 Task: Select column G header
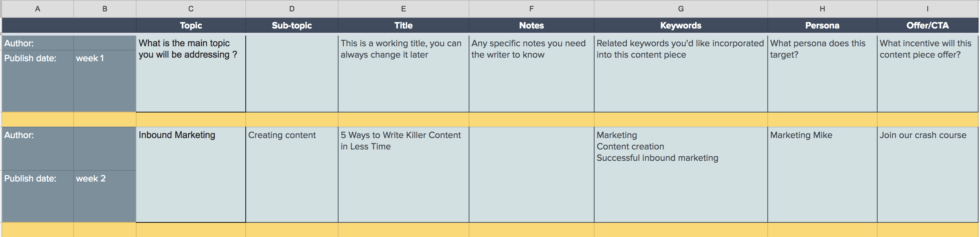tap(680, 8)
